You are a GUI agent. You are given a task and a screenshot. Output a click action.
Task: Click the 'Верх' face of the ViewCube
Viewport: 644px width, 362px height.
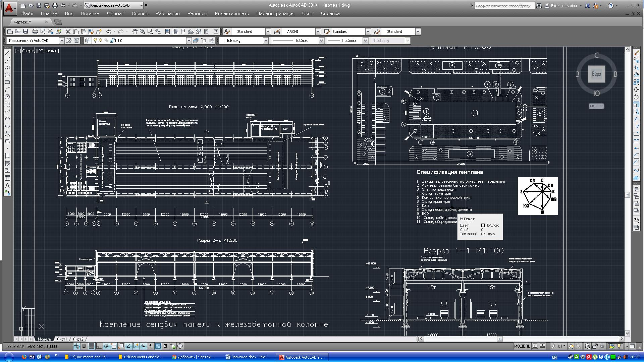[596, 74]
